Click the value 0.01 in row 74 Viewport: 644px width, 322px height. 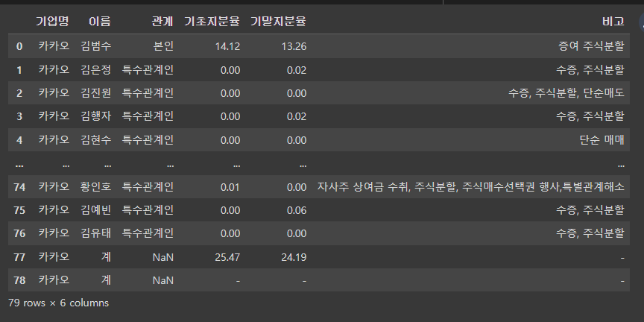tap(230, 187)
